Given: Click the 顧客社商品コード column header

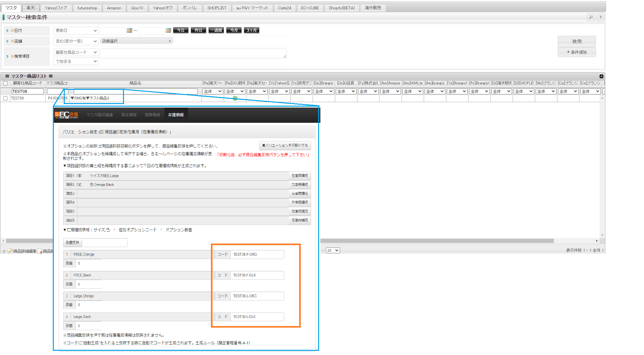Looking at the screenshot, I should point(27,83).
